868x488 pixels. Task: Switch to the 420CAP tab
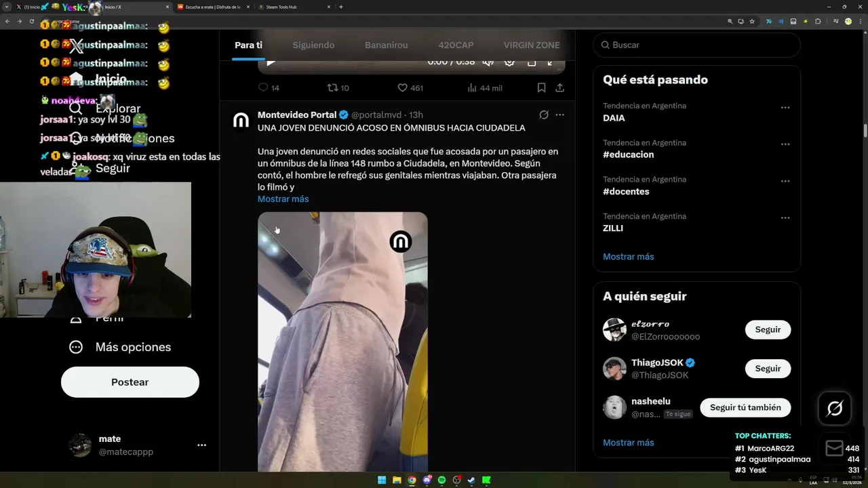coord(456,45)
